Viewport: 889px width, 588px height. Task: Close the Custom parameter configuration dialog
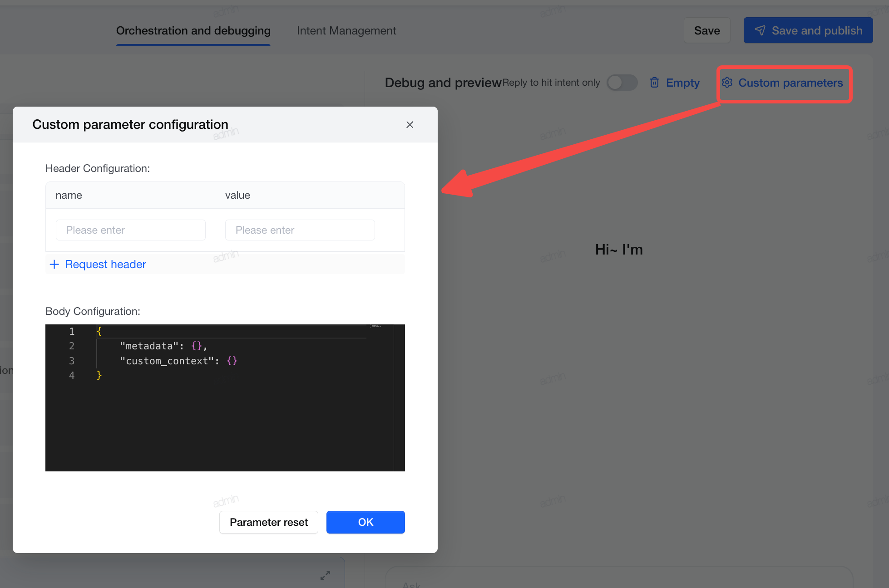click(x=410, y=124)
